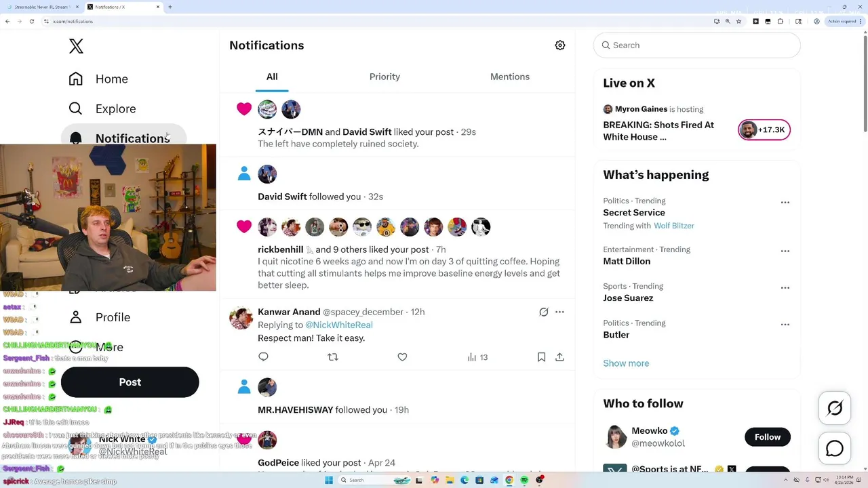
Task: Open the Secret Service trend
Action: coord(634,213)
